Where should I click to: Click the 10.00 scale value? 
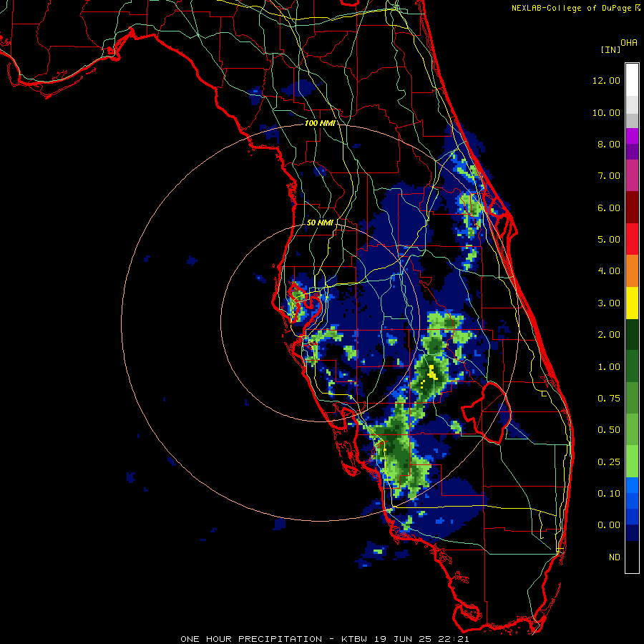[x=606, y=112]
